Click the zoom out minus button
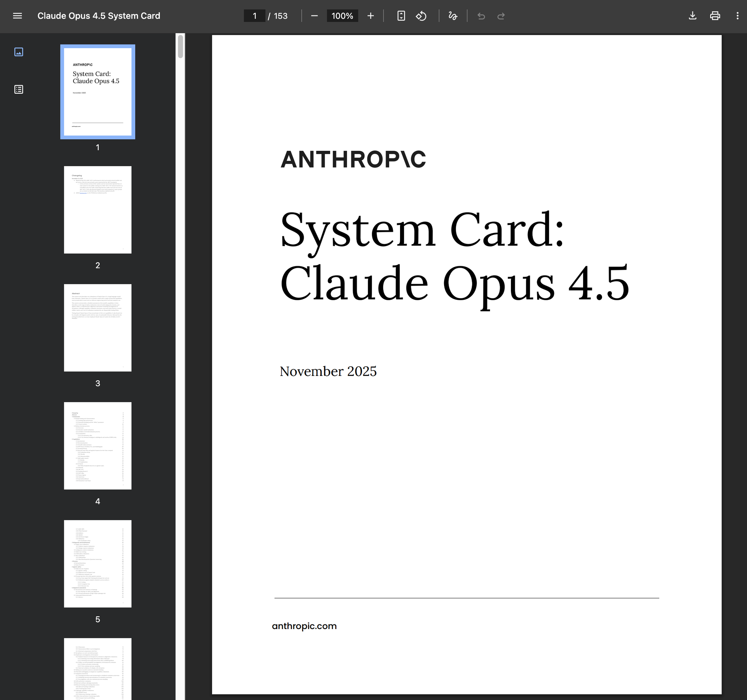Screen dimensions: 747x700 click(314, 16)
